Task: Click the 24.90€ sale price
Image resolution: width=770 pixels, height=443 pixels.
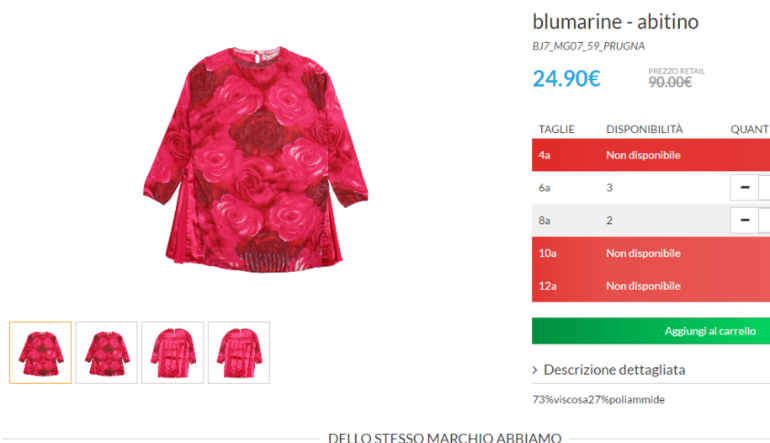Action: 566,79
